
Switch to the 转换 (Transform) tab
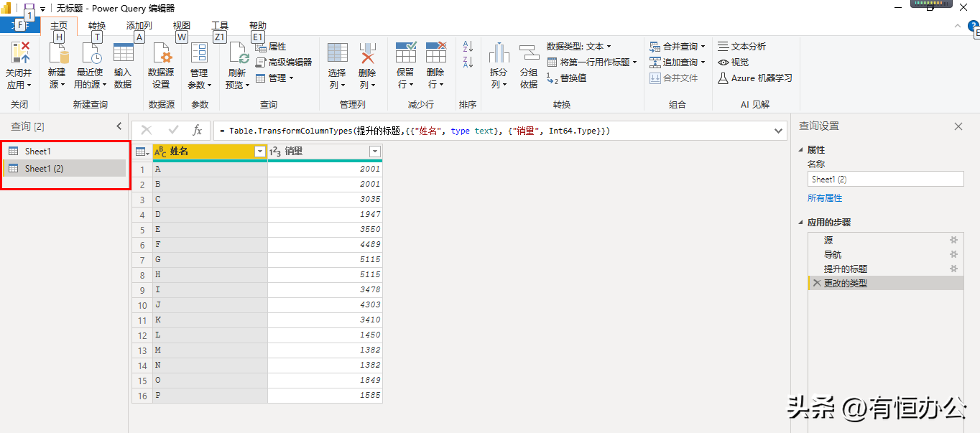(97, 26)
